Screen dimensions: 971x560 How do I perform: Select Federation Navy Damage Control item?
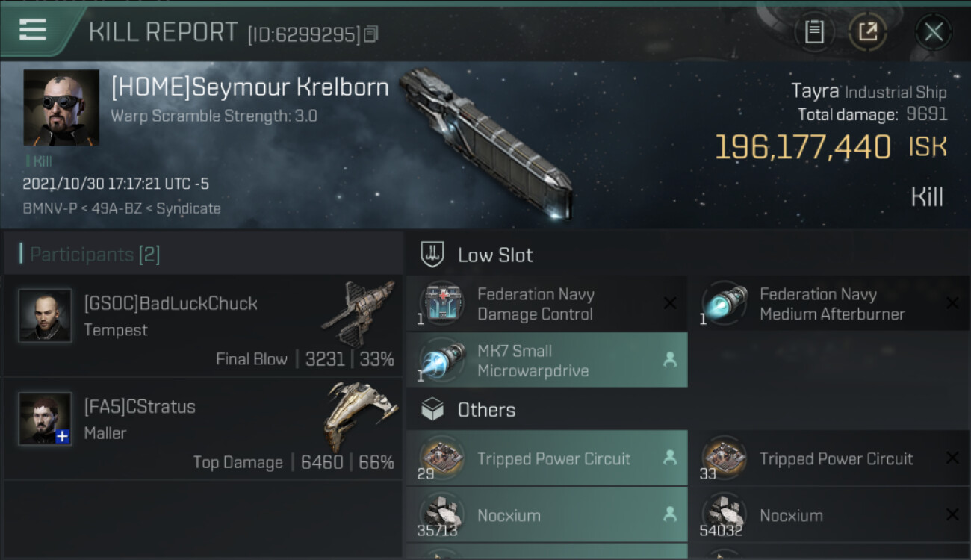tap(547, 304)
